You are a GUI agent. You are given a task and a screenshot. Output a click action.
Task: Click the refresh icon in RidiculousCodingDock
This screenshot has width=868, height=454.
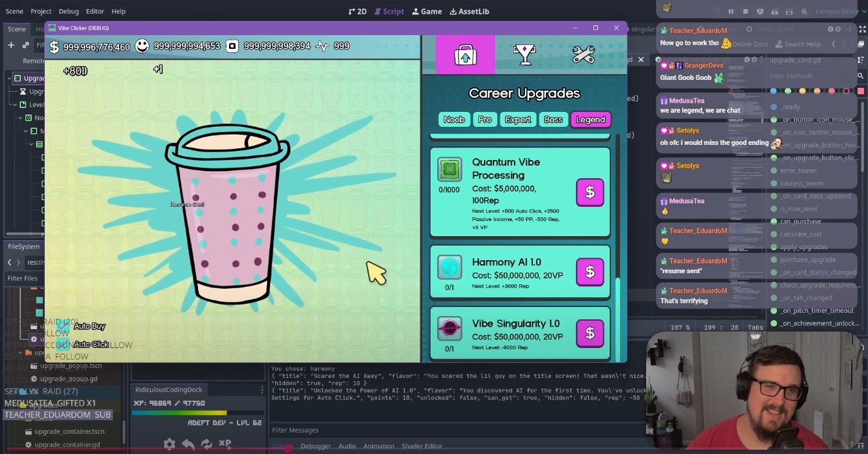point(206,444)
